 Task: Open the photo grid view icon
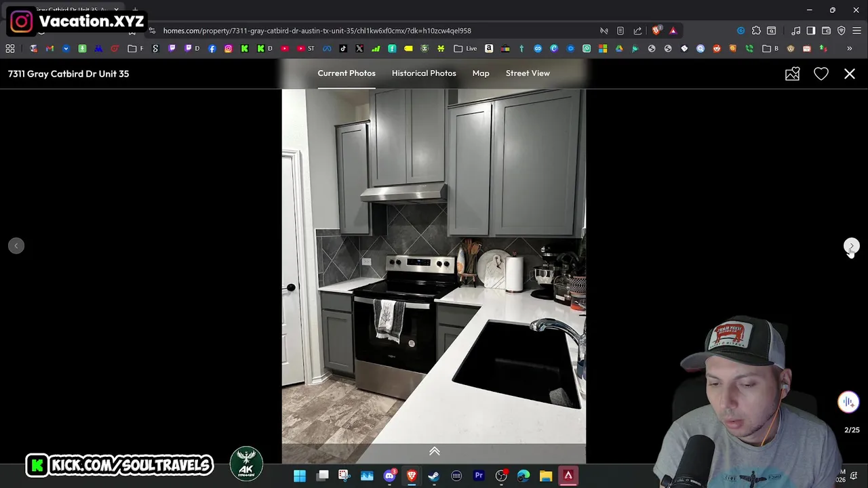[792, 74]
